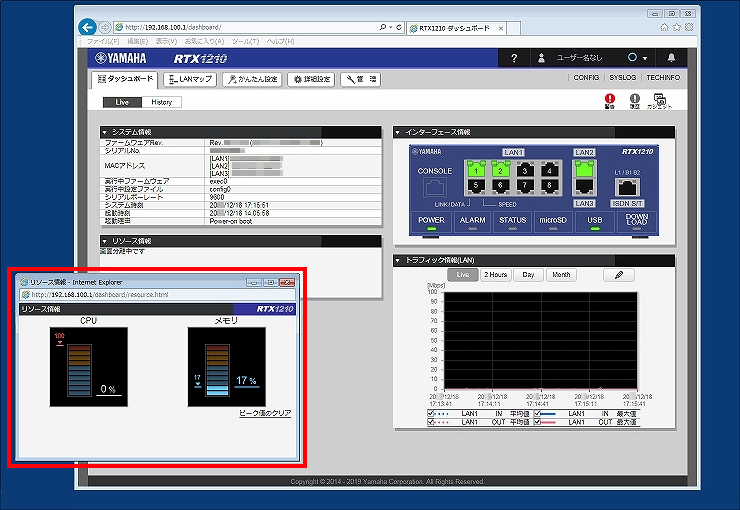Click LAN1 port 5 on the router image
The height and width of the screenshot is (510, 740).
[476, 186]
